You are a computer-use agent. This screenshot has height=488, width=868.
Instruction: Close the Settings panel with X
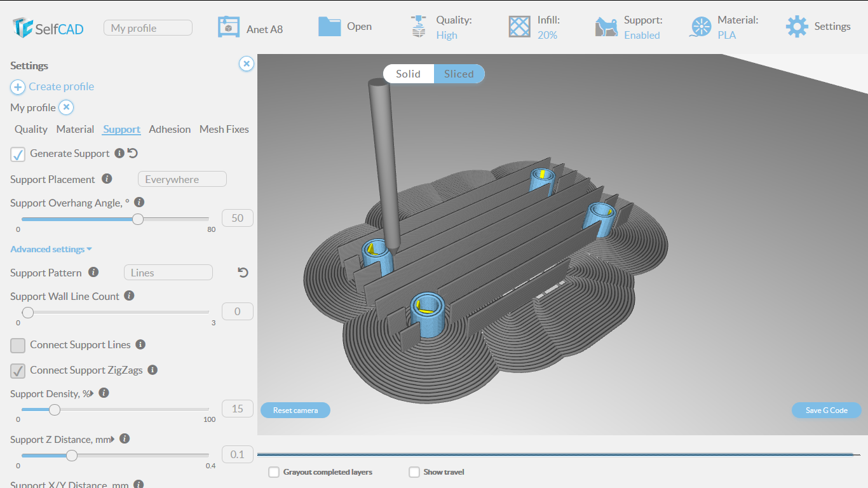247,64
